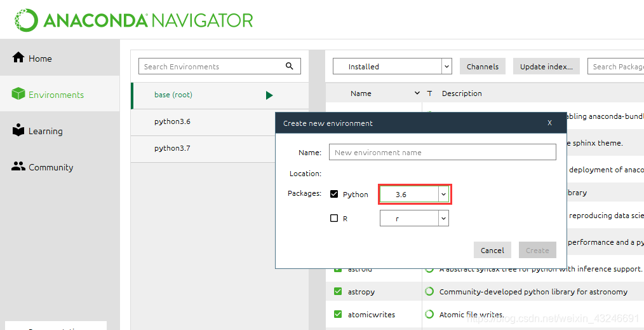Click the New environment name field
This screenshot has height=330, width=644.
pos(442,152)
